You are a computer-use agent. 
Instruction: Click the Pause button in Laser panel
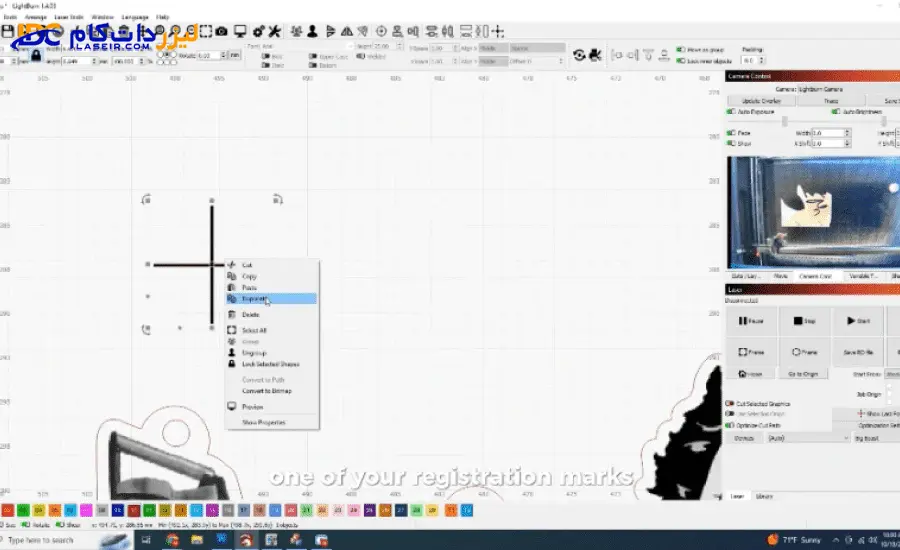[752, 321]
